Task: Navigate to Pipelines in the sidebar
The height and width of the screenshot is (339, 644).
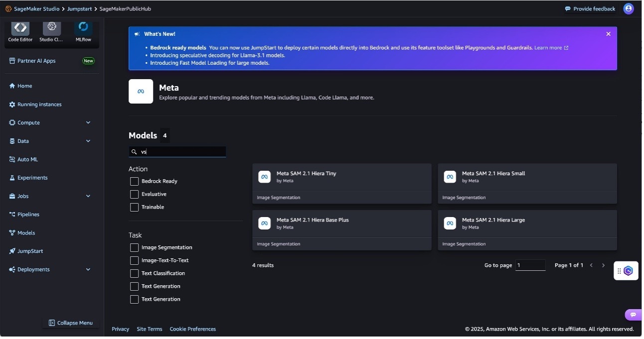Action: click(x=28, y=215)
